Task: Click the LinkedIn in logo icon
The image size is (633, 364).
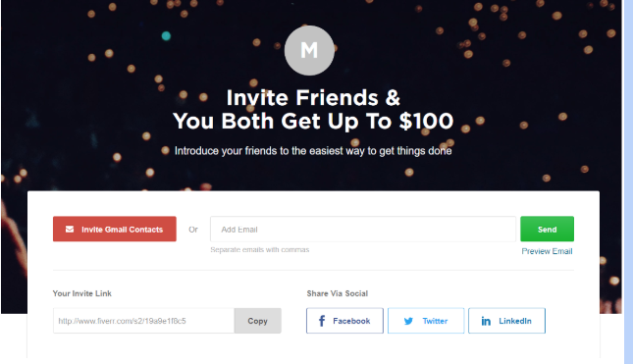Action: [x=486, y=321]
